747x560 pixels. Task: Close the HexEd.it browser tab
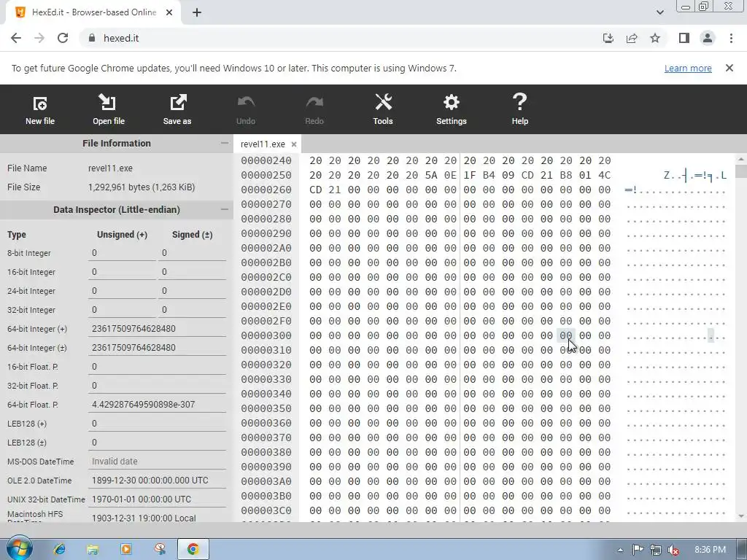tap(169, 12)
